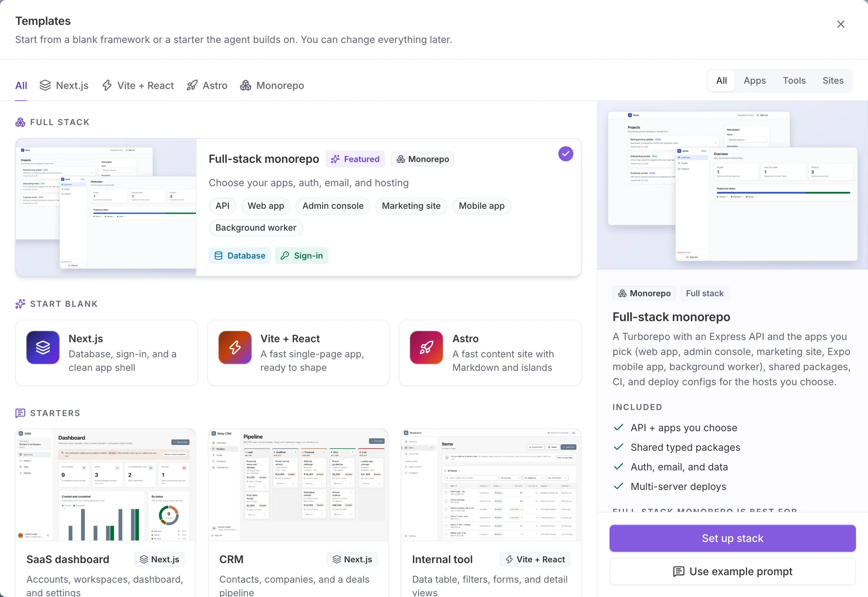
Task: Open the Internal tool starter thumbnail
Action: pyautogui.click(x=491, y=485)
